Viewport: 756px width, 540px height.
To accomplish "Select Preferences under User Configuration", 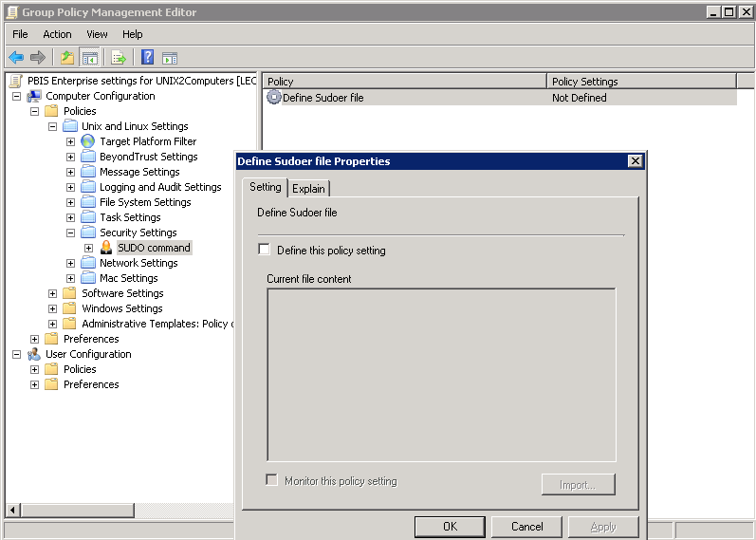I will coord(91,384).
